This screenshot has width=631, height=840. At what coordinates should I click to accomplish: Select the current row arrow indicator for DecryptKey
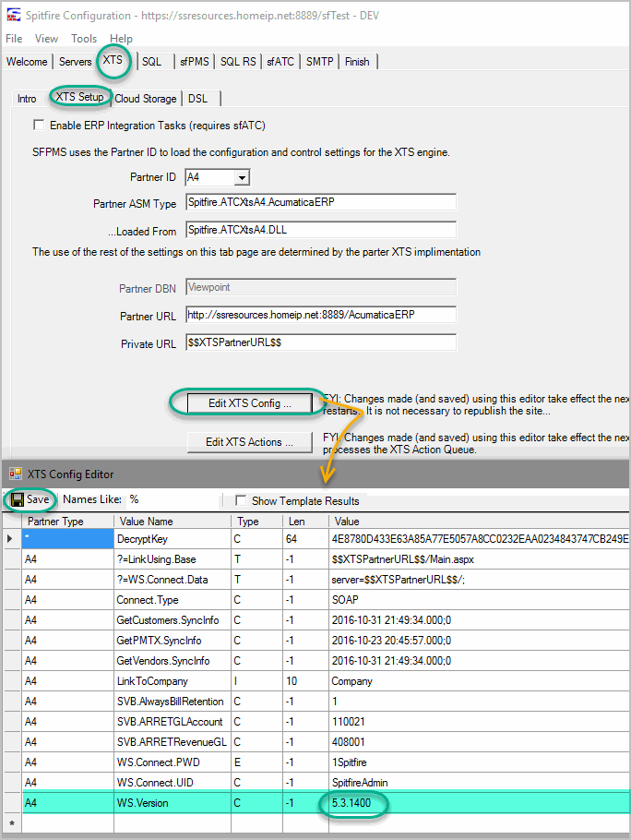click(10, 538)
